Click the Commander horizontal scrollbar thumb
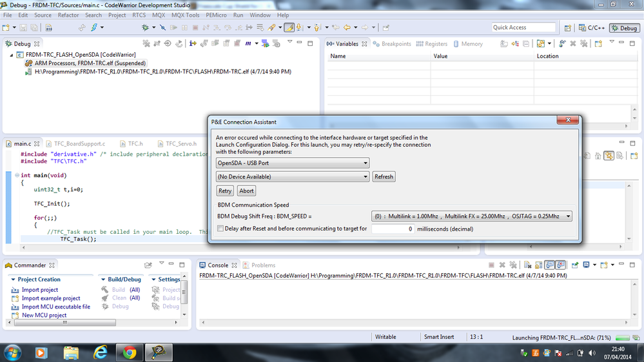Screen dimensions: 644x362 click(x=65, y=323)
